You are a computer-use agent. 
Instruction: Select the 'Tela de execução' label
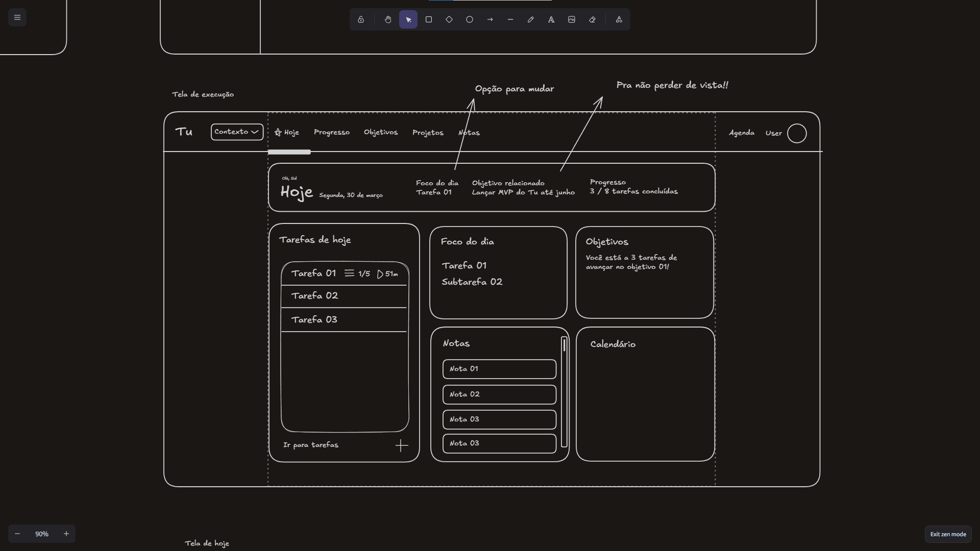pos(203,94)
